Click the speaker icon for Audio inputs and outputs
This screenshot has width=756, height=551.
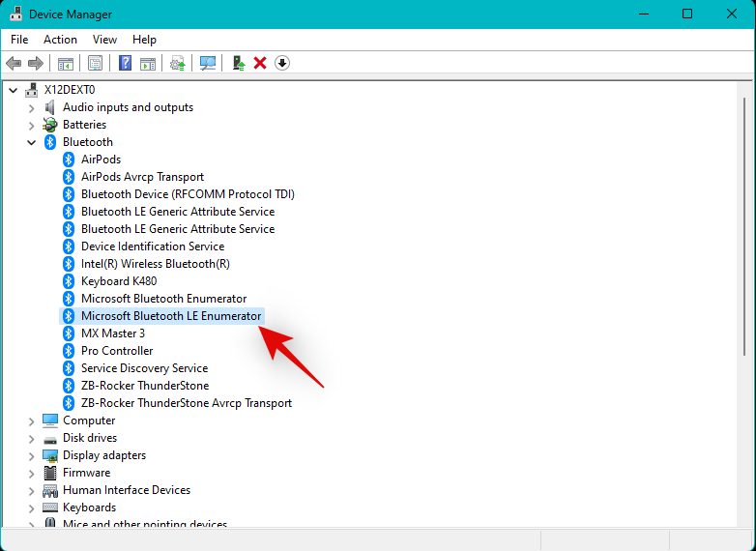pyautogui.click(x=49, y=107)
